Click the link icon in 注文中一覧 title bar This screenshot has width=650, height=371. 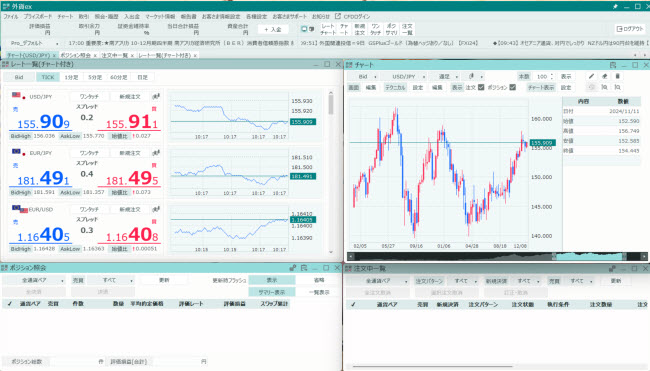(x=612, y=269)
